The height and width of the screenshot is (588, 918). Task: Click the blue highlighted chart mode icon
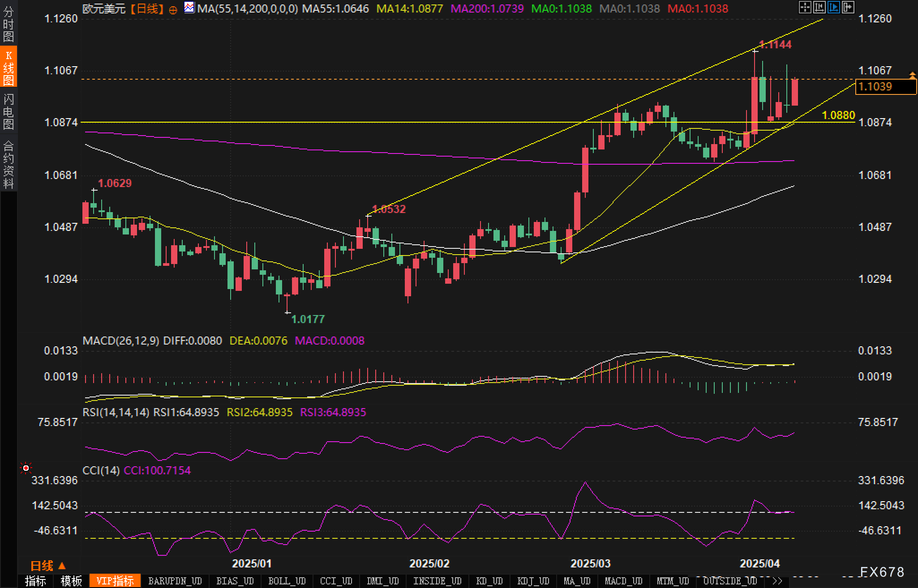833,7
